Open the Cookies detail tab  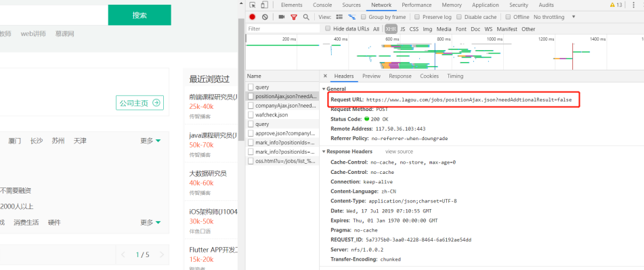point(429,76)
